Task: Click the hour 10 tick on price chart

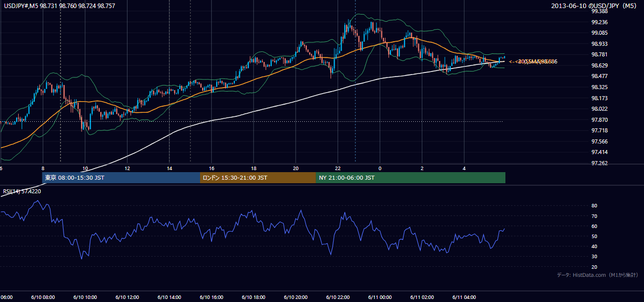Action: tap(85, 169)
